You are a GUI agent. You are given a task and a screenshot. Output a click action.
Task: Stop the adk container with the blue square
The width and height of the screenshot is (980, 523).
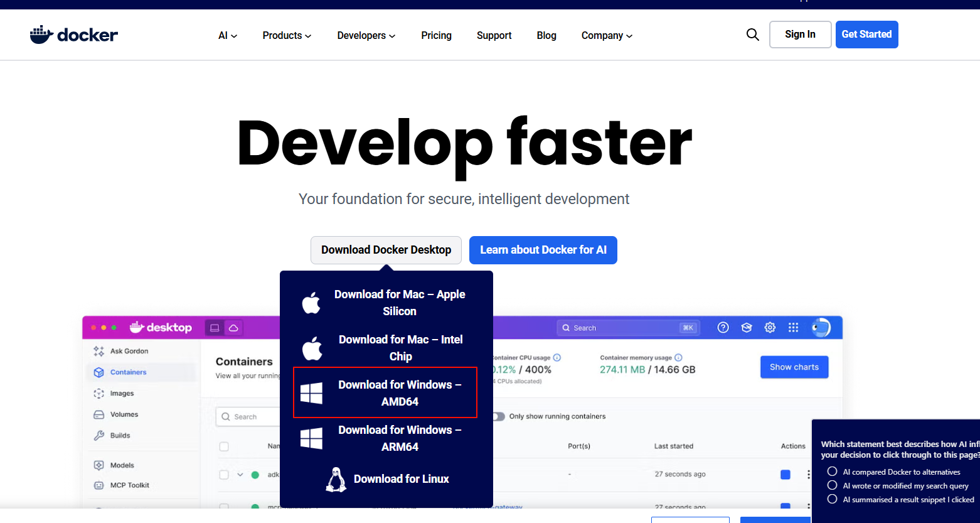785,475
